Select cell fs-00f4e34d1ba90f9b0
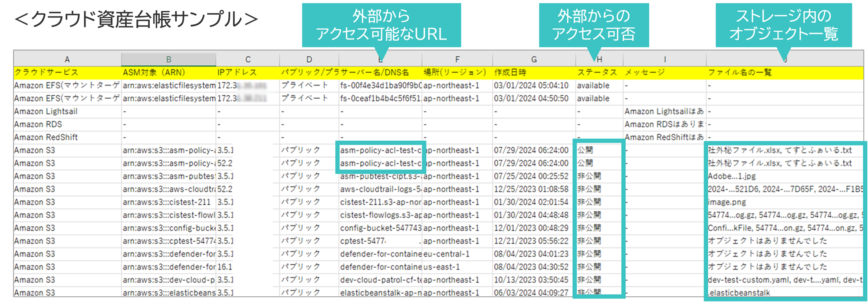This screenshot has width=868, height=302. point(380,86)
